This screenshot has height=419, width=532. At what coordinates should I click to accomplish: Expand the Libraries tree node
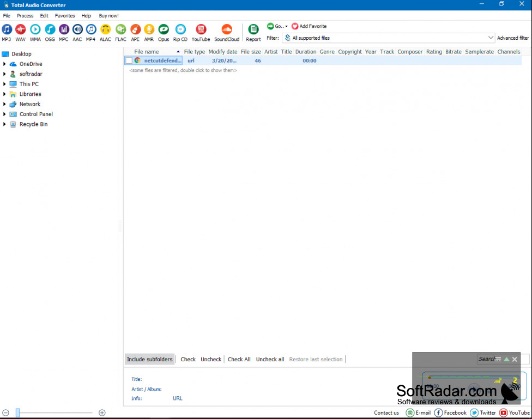click(x=4, y=94)
